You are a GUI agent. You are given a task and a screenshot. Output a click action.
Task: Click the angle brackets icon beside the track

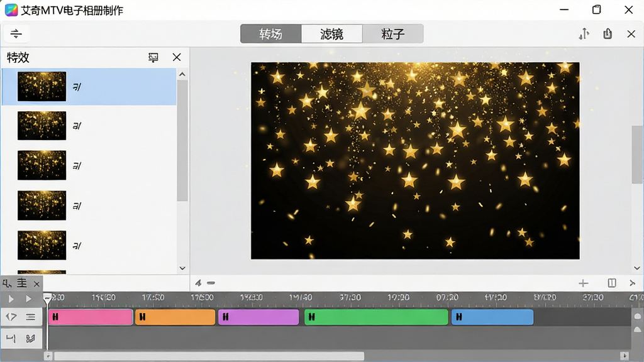pos(11,317)
